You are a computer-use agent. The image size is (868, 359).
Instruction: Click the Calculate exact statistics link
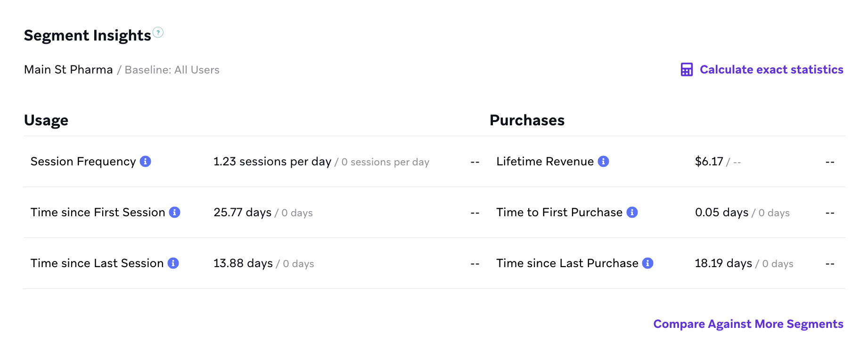click(771, 70)
